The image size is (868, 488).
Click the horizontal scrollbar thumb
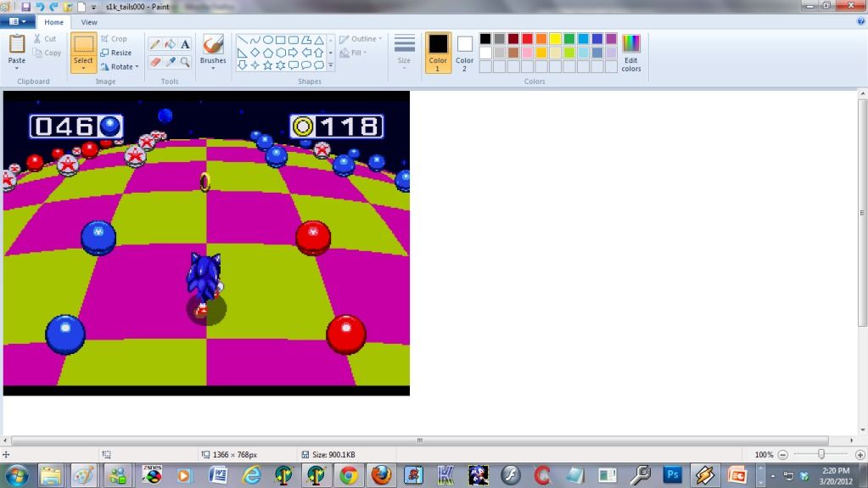[420, 440]
